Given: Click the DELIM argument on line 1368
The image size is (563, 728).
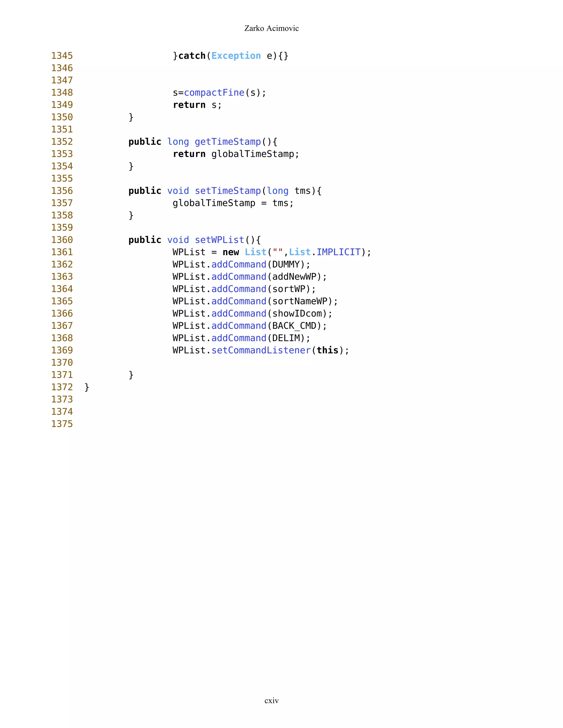Looking at the screenshot, I should tap(286, 338).
